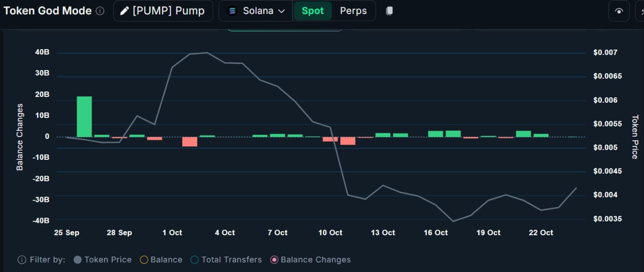Open the Solana chain dropdown
The image size is (644, 272).
point(257,11)
